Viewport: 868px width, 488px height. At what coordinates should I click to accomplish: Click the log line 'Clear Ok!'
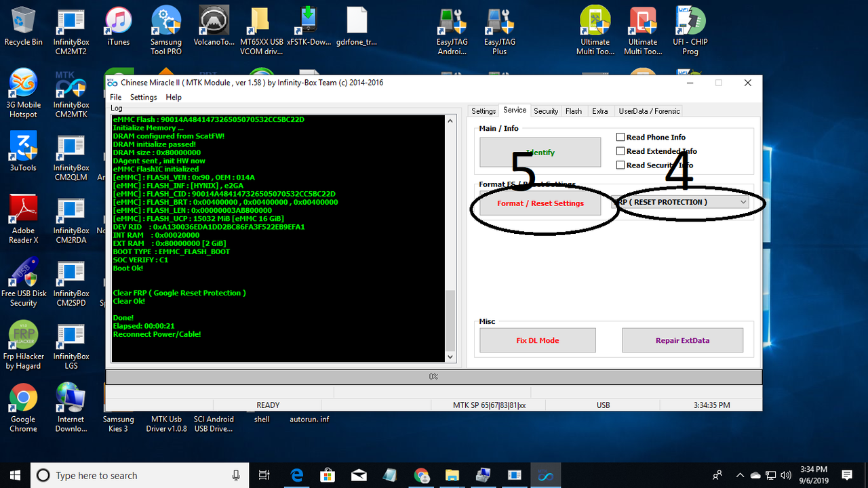coord(129,301)
